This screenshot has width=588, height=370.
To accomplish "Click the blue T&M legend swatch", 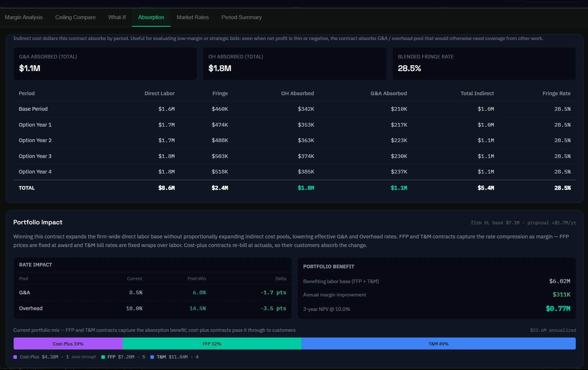I will pyautogui.click(x=152, y=357).
